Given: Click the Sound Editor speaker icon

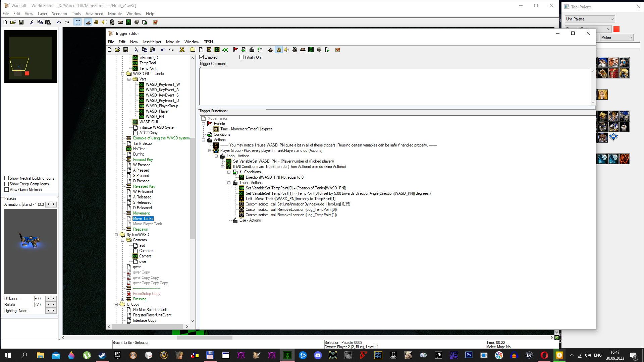Looking at the screenshot, I should coord(286,50).
